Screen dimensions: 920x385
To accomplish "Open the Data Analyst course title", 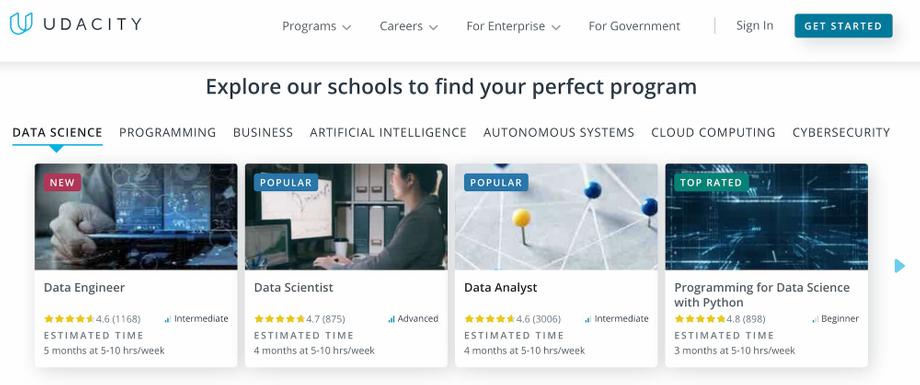I will 500,288.
